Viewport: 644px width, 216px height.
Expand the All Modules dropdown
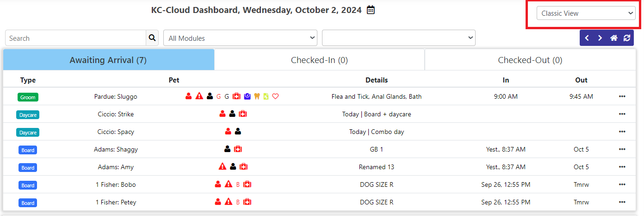coord(240,38)
